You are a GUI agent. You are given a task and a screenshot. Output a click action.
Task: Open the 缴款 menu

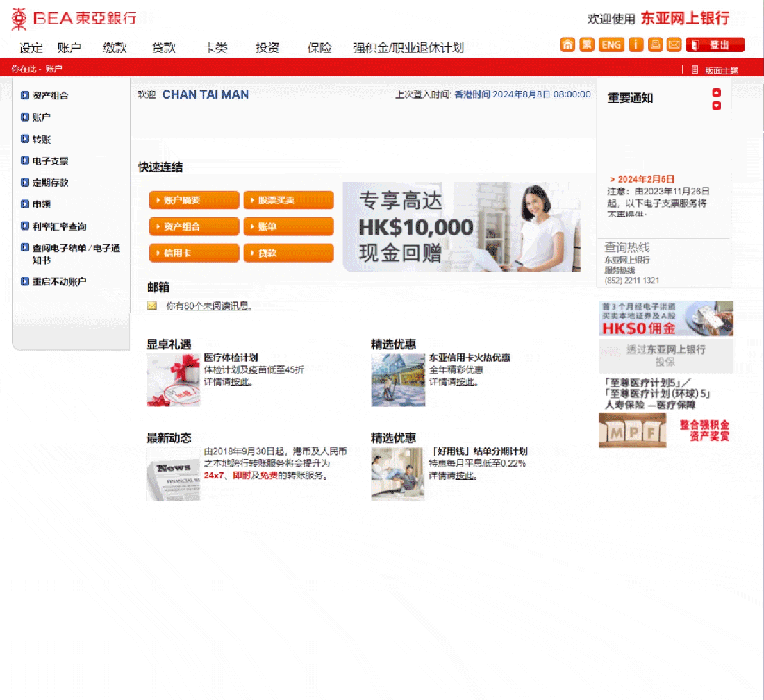pos(115,48)
